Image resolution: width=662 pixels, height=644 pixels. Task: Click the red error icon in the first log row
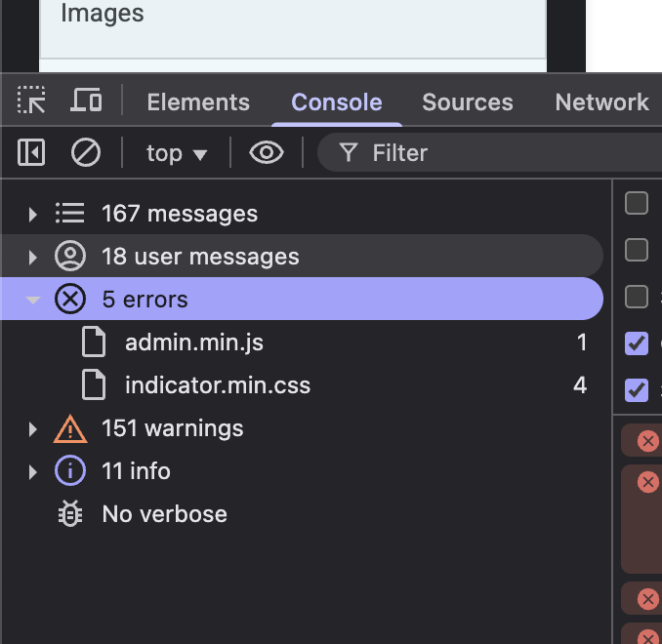coord(648,441)
